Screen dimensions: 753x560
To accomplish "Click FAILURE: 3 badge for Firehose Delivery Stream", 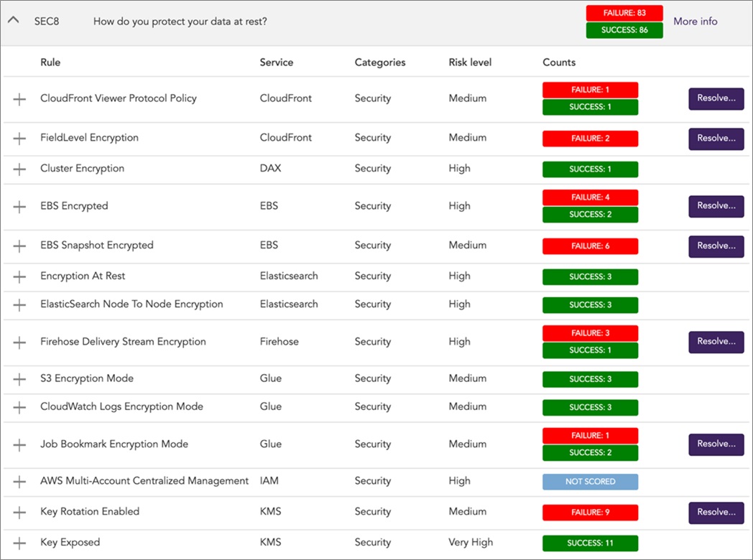I will [x=590, y=333].
